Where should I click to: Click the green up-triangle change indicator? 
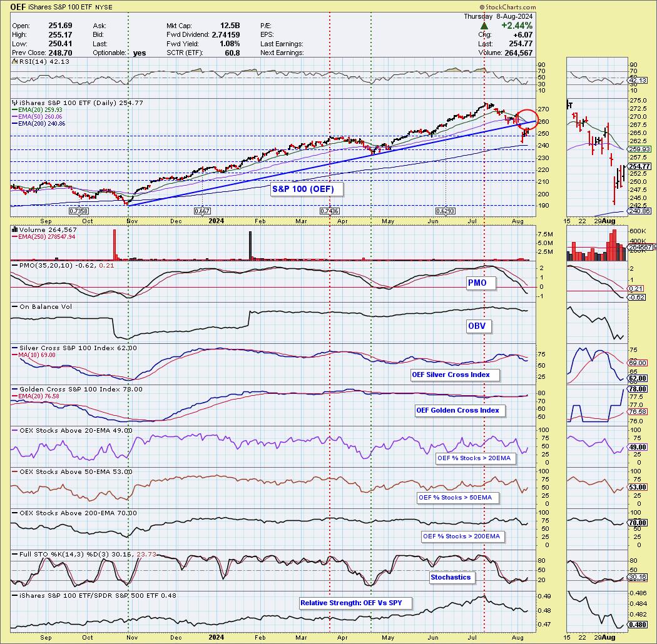(484, 26)
